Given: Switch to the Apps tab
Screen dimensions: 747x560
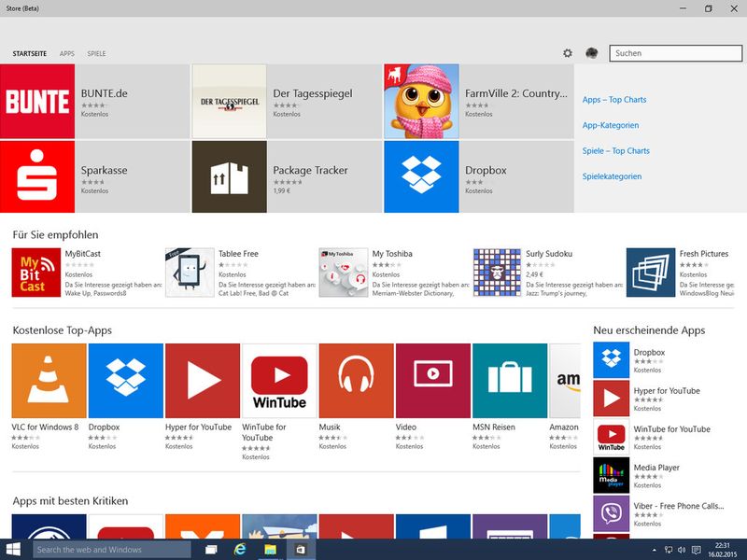Looking at the screenshot, I should point(66,53).
